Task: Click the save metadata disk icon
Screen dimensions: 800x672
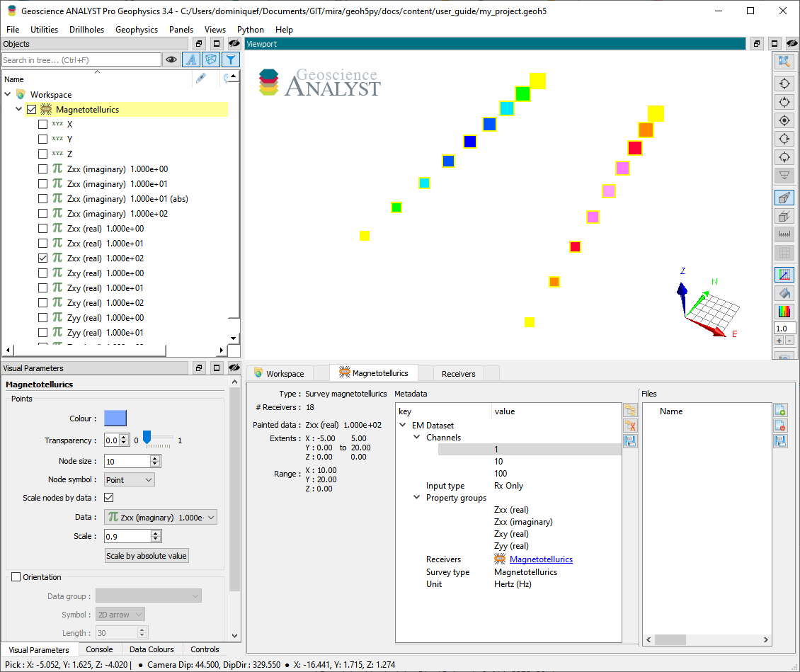Action: click(x=630, y=441)
